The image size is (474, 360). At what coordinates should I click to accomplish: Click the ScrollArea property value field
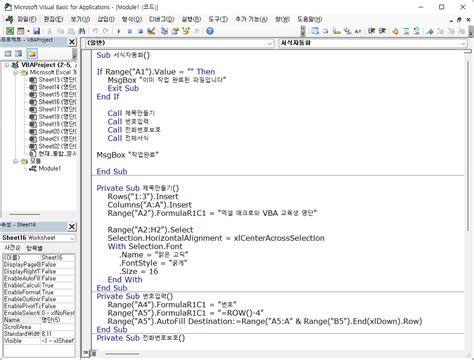(x=58, y=327)
